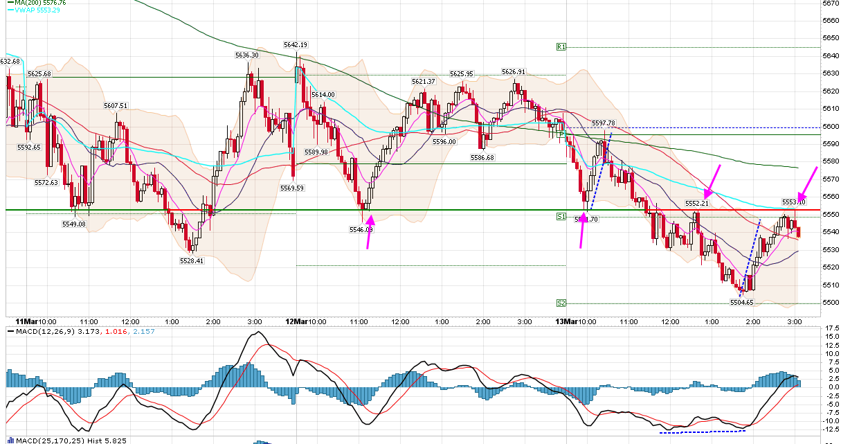The image size is (868, 444).
Task: Select the 5528.41 swing low price label
Action: [x=192, y=261]
